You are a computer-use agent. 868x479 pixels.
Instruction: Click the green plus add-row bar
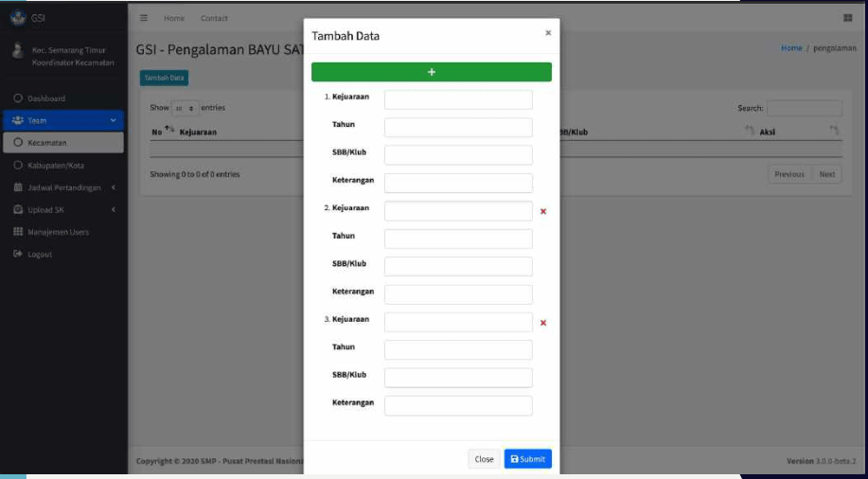pos(432,72)
